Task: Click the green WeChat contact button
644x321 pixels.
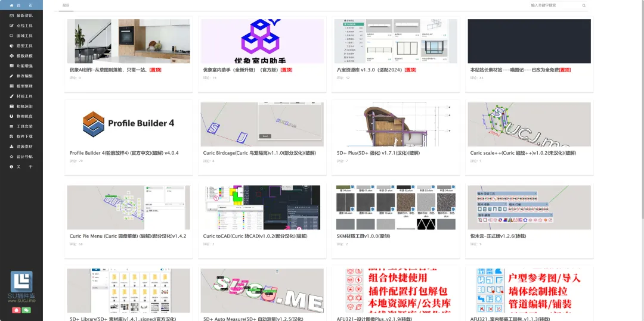Action: pos(26,310)
